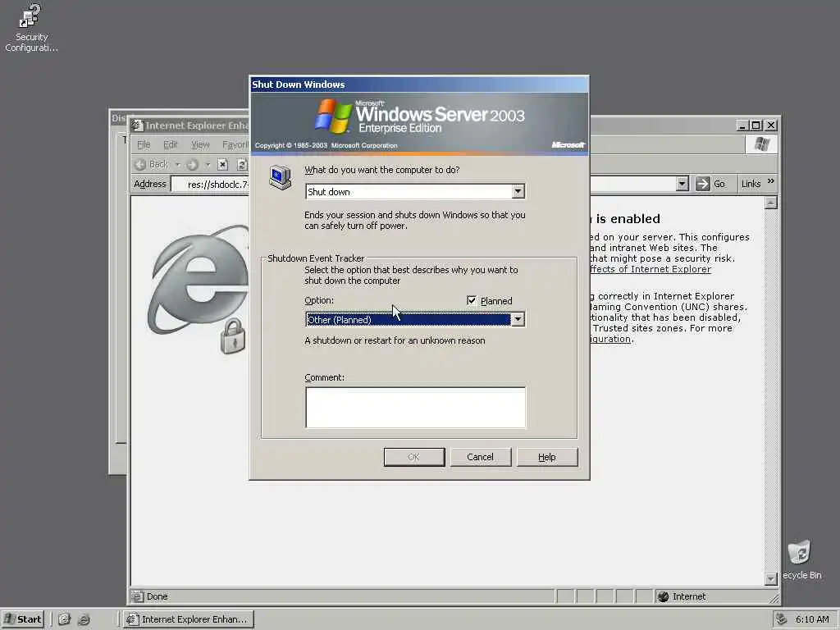Click the Links toolbar label
The image size is (840, 630).
(x=751, y=184)
